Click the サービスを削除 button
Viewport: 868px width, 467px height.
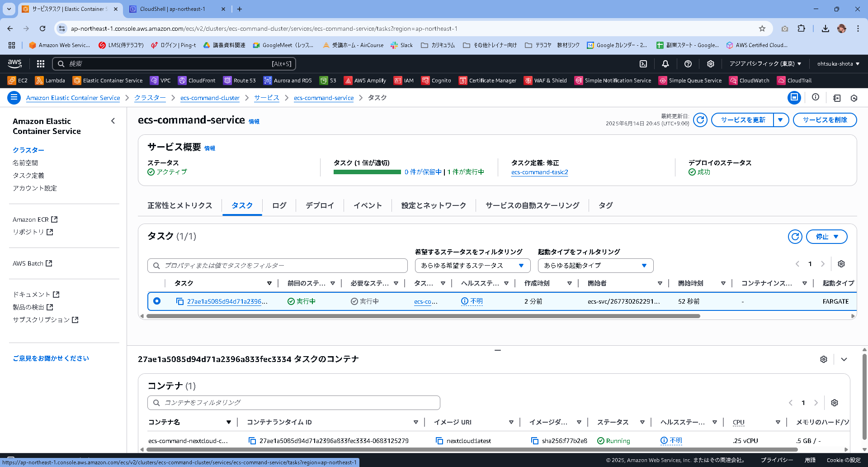(x=825, y=120)
